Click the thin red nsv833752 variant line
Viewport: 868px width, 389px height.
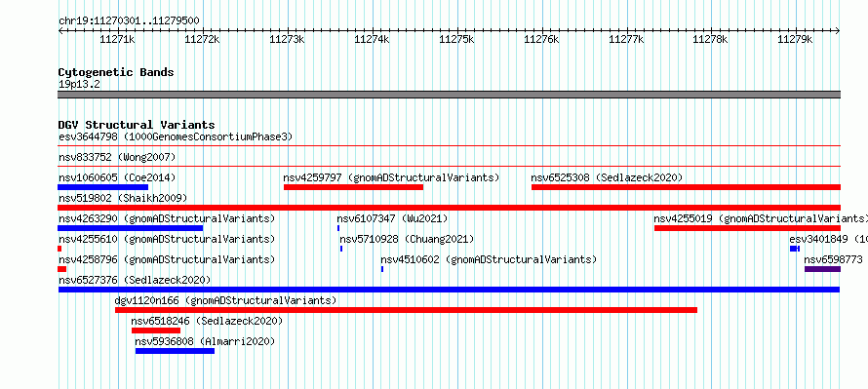450,166
